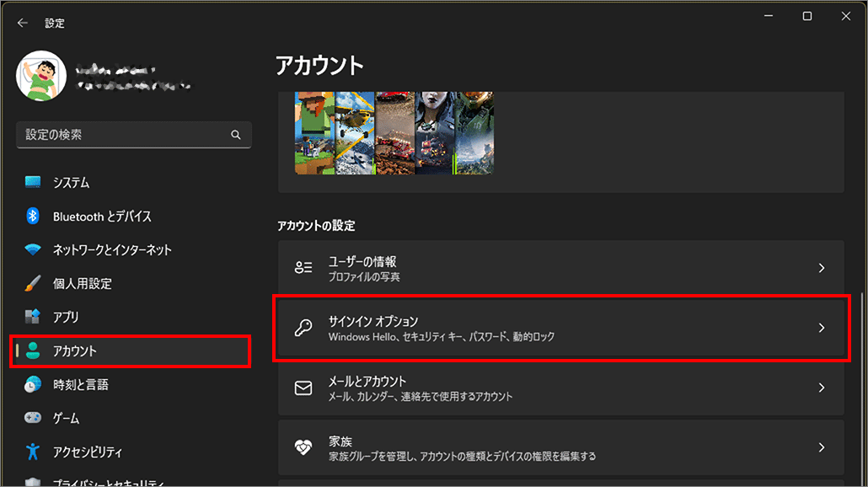
Task: Minimize the 設定 window
Action: 769,16
